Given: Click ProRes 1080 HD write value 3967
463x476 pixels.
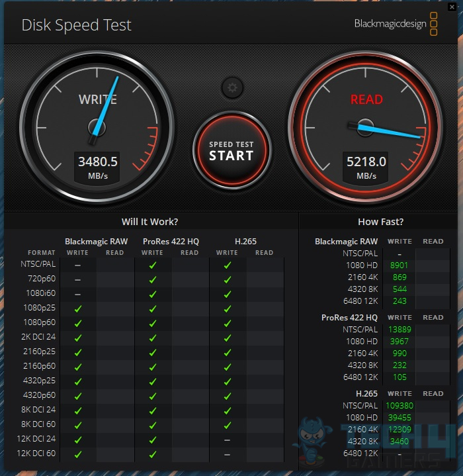Looking at the screenshot, I should [400, 341].
